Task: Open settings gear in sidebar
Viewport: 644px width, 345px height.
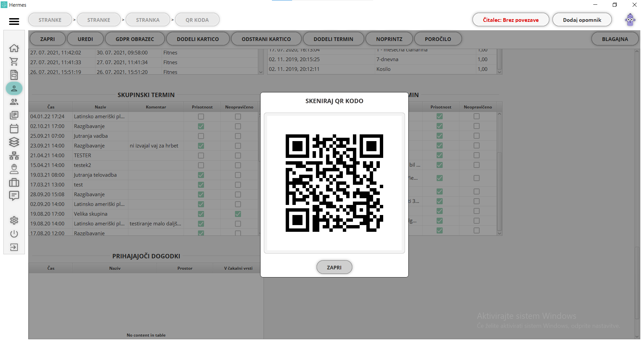Action: [x=14, y=220]
